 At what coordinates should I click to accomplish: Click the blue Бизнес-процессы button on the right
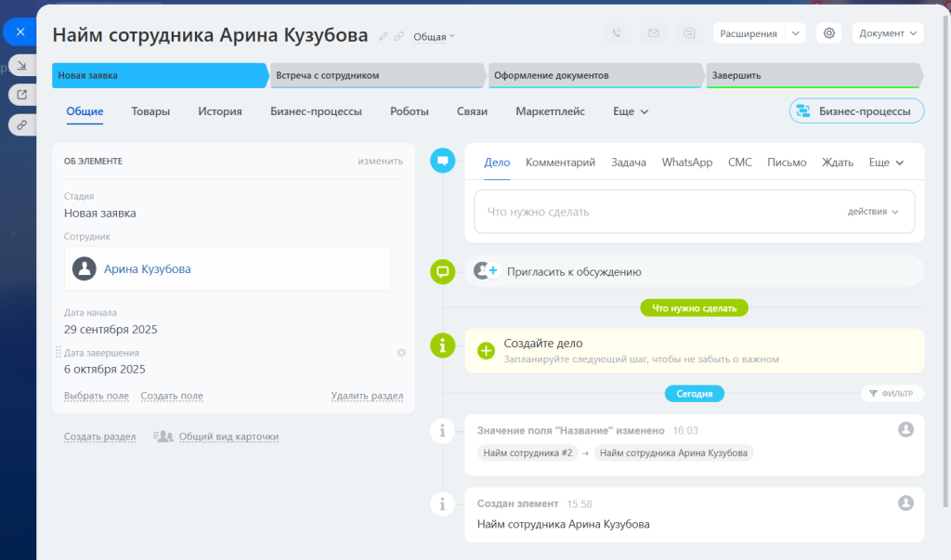pos(856,111)
